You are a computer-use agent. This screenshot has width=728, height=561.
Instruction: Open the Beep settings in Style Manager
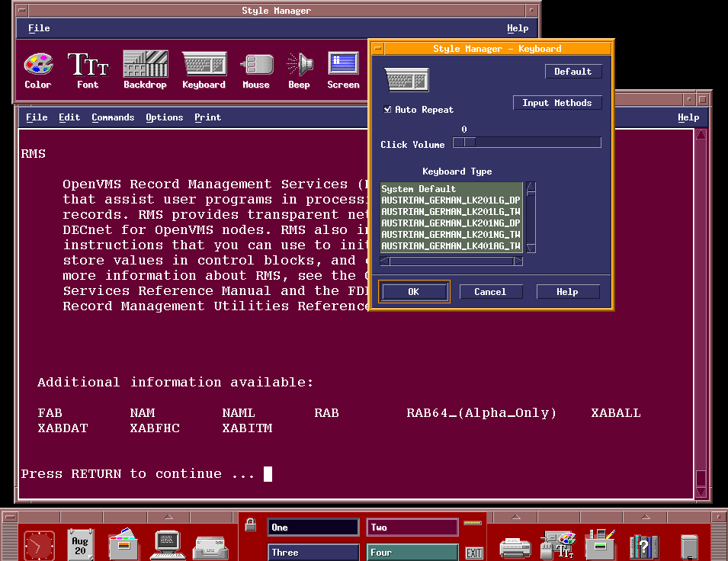299,70
